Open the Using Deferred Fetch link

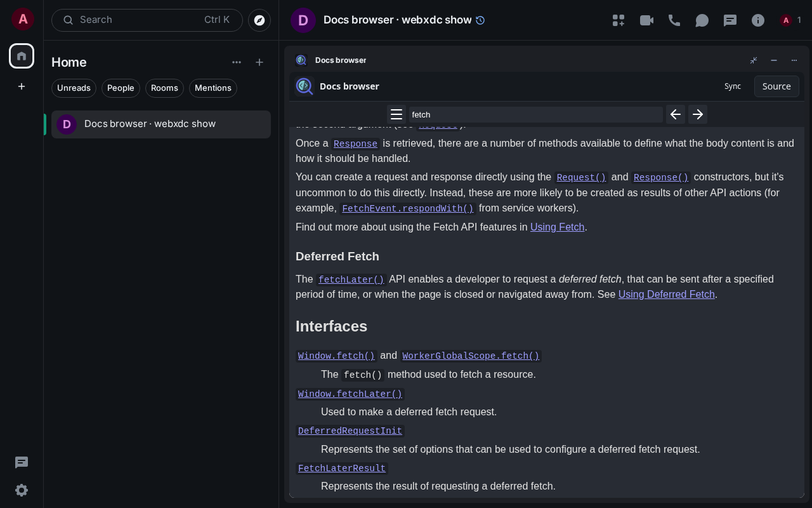click(667, 294)
